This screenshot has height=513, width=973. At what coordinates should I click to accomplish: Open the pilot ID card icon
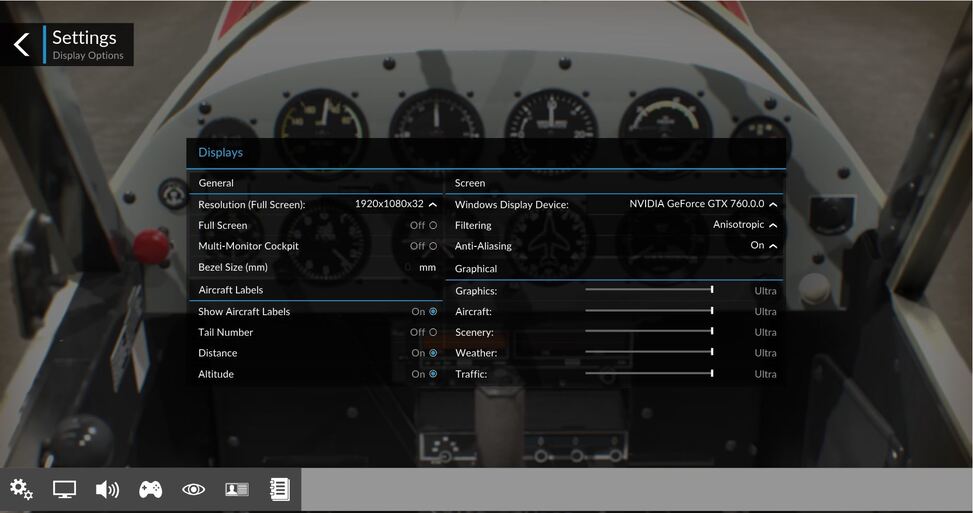click(236, 489)
